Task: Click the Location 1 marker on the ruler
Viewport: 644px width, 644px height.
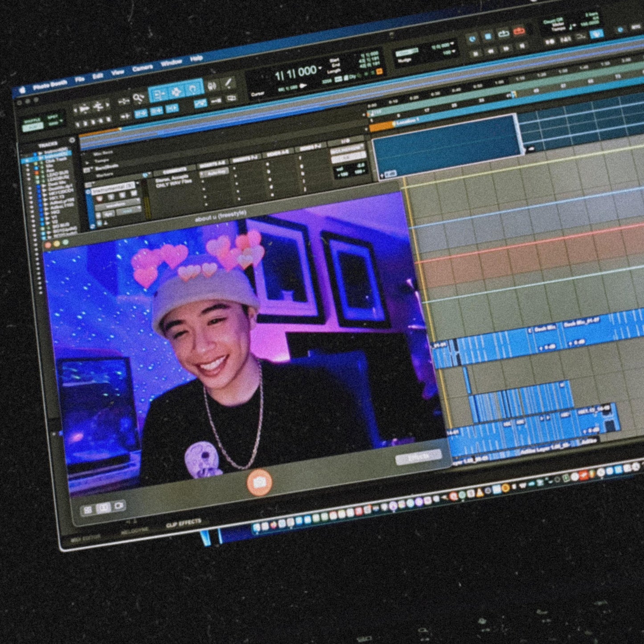Action: click(x=406, y=121)
